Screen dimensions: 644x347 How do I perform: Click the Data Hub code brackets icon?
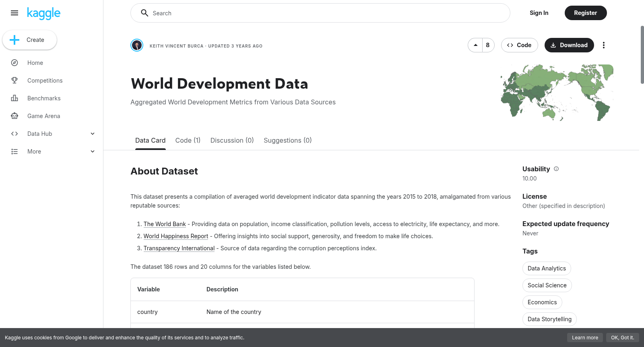pyautogui.click(x=14, y=134)
